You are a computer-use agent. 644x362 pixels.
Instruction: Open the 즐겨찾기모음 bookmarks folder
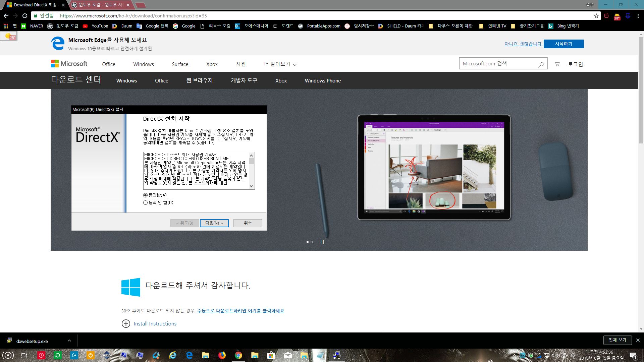pyautogui.click(x=528, y=26)
